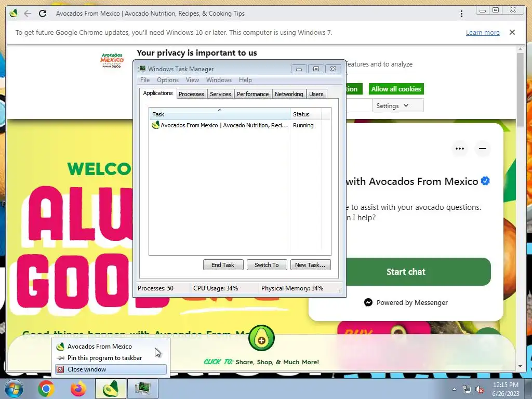This screenshot has width=532, height=399.
Task: Sort by the Status column header
Action: [x=305, y=114]
